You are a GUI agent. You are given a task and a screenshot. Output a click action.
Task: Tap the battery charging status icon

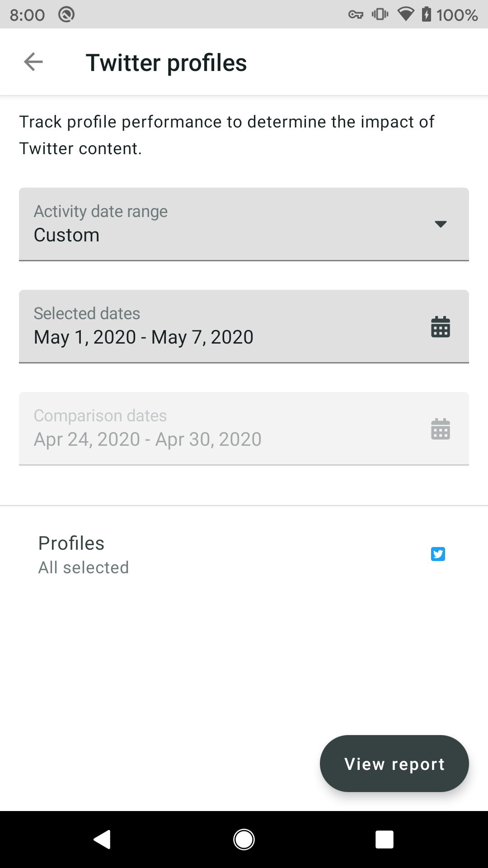click(426, 14)
